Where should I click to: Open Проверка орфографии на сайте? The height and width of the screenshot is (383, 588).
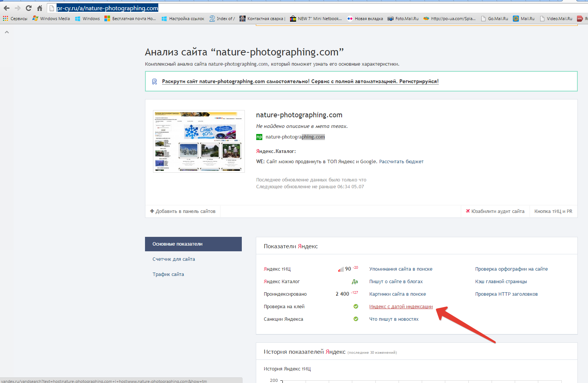511,269
